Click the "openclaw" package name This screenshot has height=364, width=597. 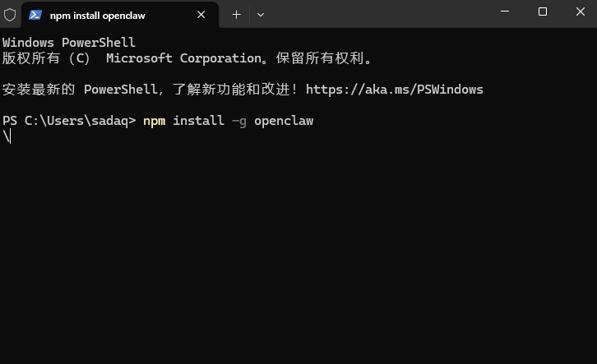[284, 121]
